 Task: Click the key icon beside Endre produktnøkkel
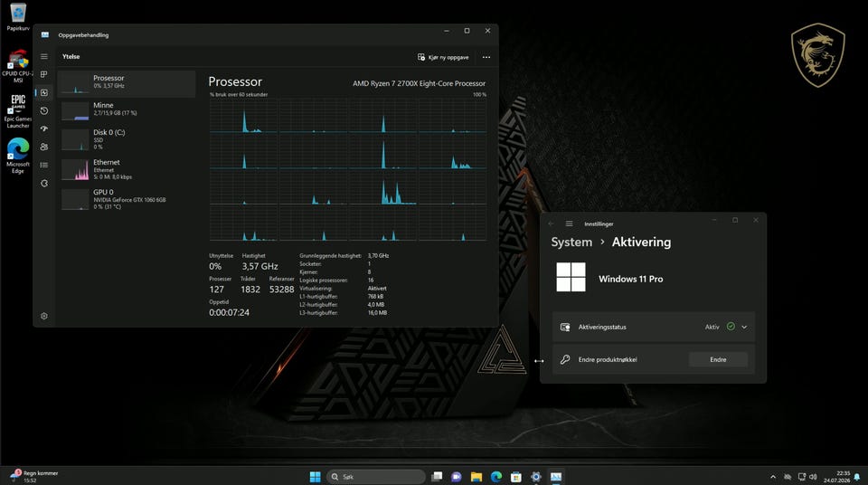click(x=565, y=360)
